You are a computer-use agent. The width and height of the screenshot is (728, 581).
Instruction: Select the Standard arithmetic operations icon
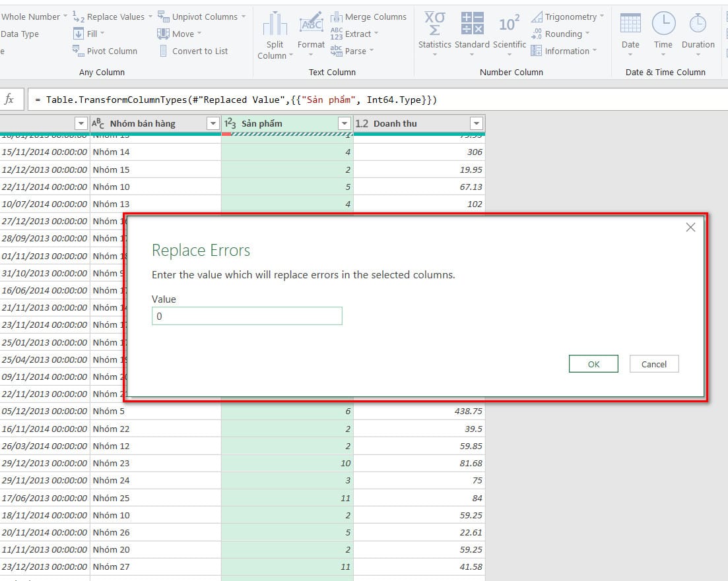[x=472, y=24]
